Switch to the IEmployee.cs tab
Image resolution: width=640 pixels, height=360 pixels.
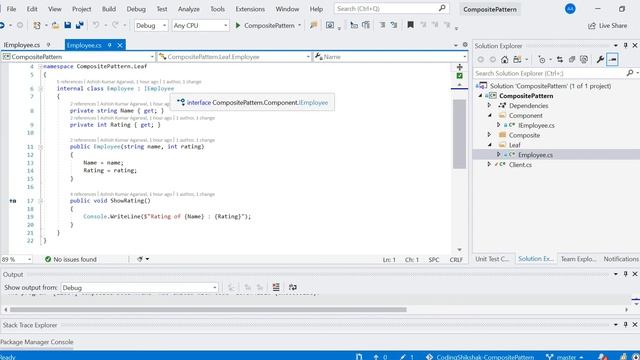(x=22, y=45)
